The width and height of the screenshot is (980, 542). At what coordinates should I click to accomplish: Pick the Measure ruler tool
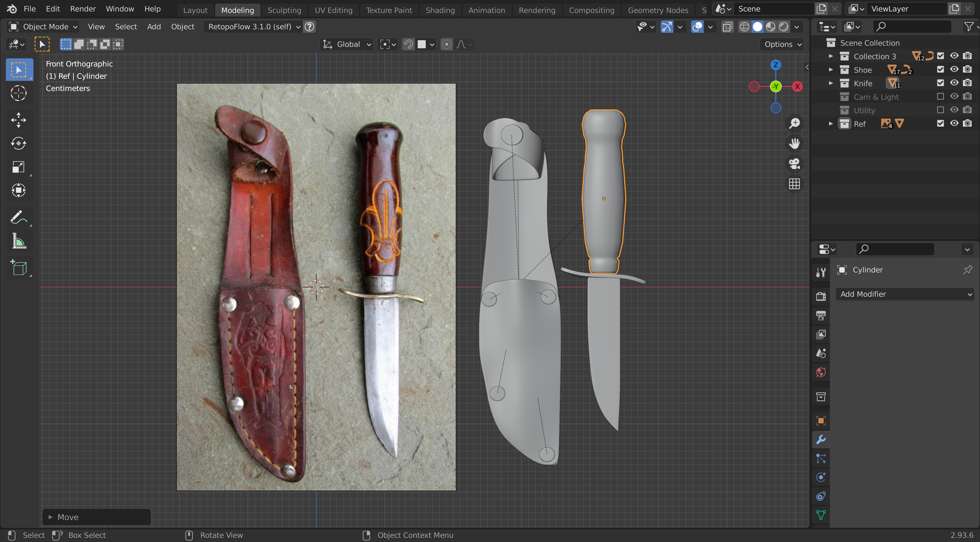(18, 241)
